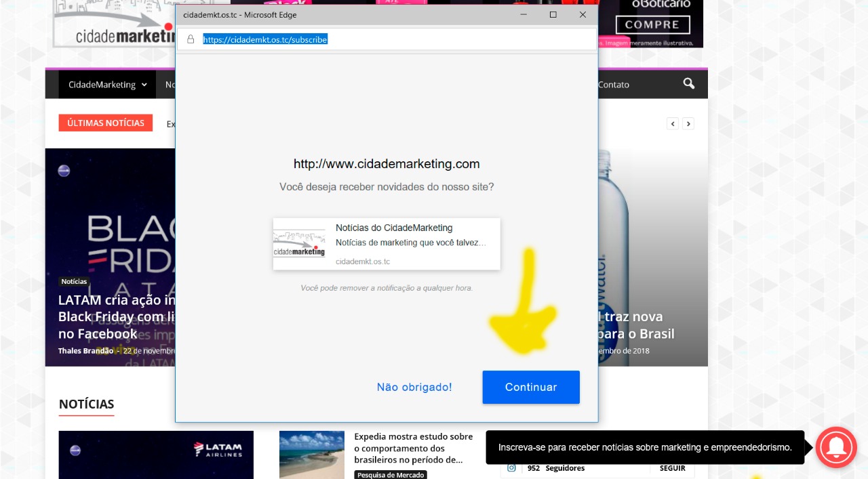Click the cidadema rketing.com URL text in popup
Viewport: 868px width, 479px height.
387,164
